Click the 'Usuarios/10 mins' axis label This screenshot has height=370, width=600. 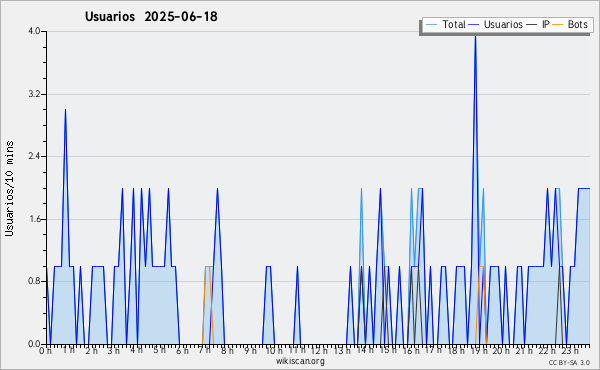(x=9, y=189)
